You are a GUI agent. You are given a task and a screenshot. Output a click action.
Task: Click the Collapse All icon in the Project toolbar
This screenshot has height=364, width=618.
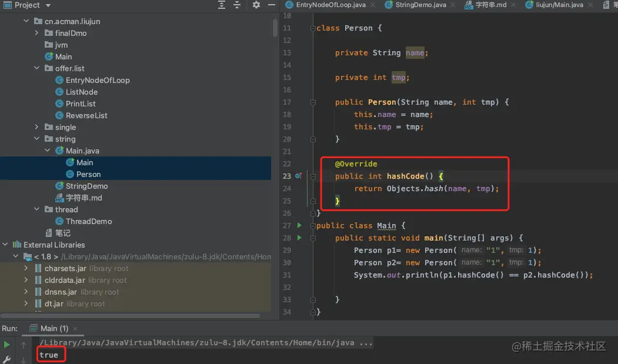pos(237,5)
